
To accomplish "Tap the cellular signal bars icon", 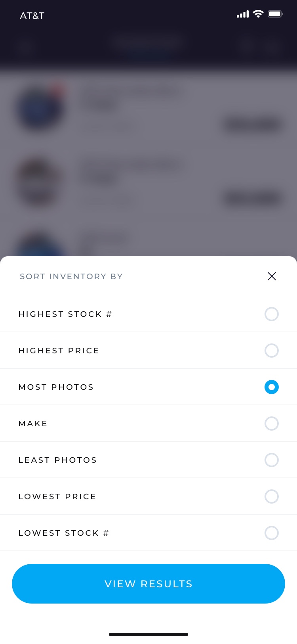I will tap(243, 15).
